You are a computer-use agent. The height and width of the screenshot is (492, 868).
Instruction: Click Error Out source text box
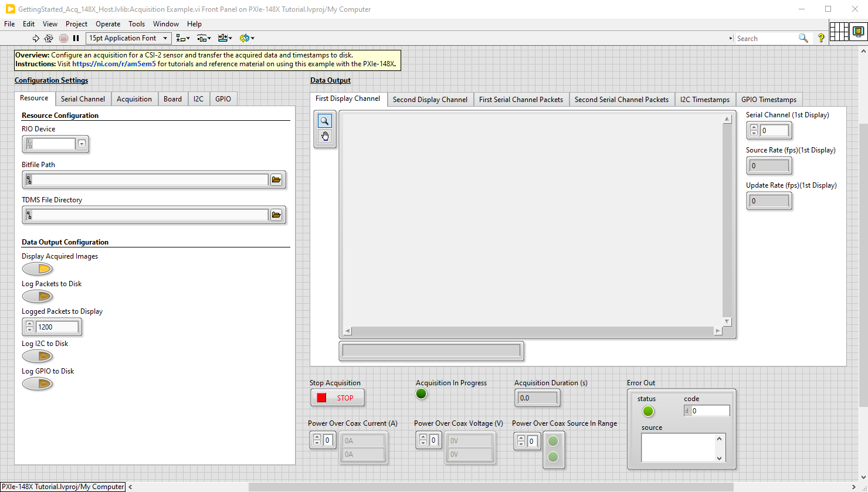tap(679, 448)
